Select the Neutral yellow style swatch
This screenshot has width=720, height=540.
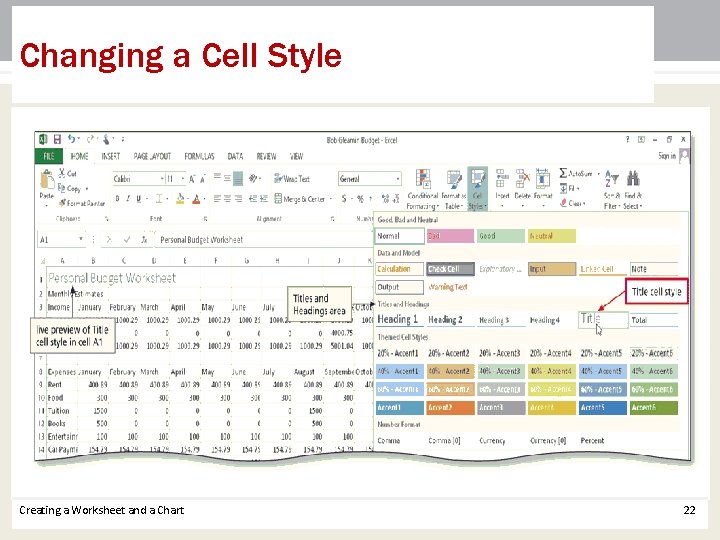point(551,236)
